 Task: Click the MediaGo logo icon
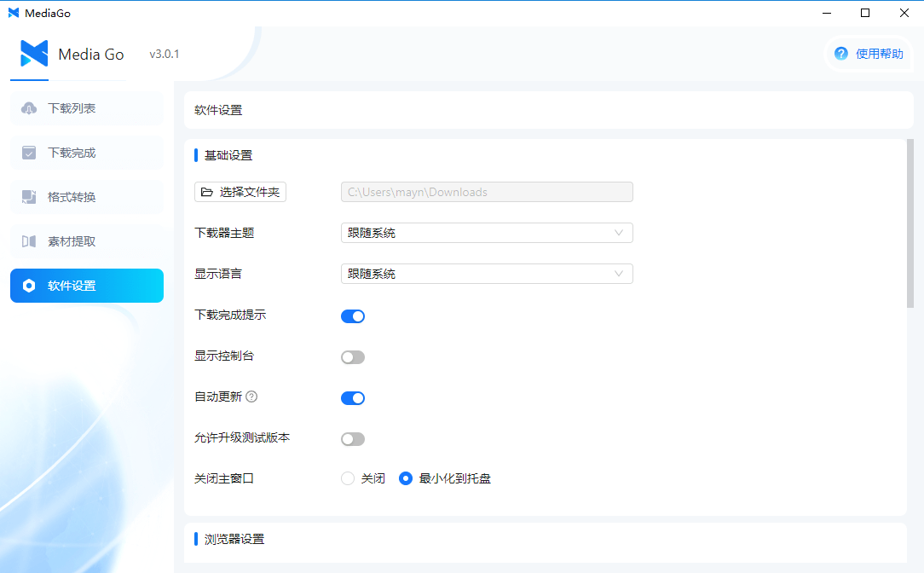pyautogui.click(x=32, y=53)
